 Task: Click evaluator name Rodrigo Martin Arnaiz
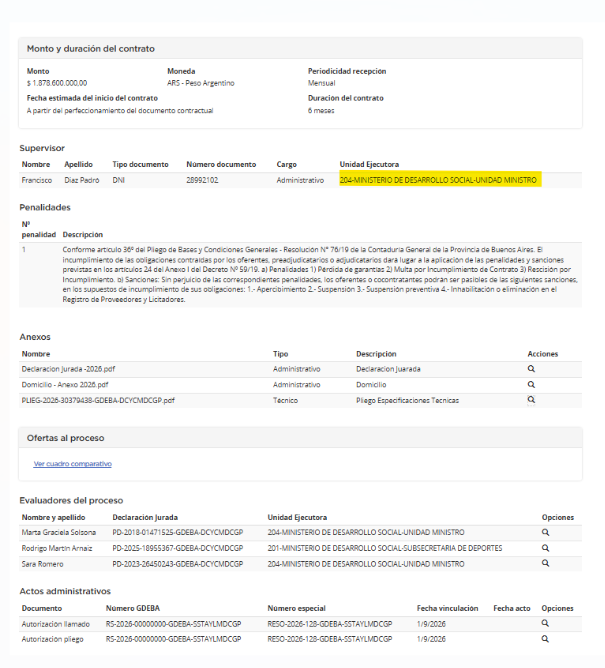click(x=57, y=548)
